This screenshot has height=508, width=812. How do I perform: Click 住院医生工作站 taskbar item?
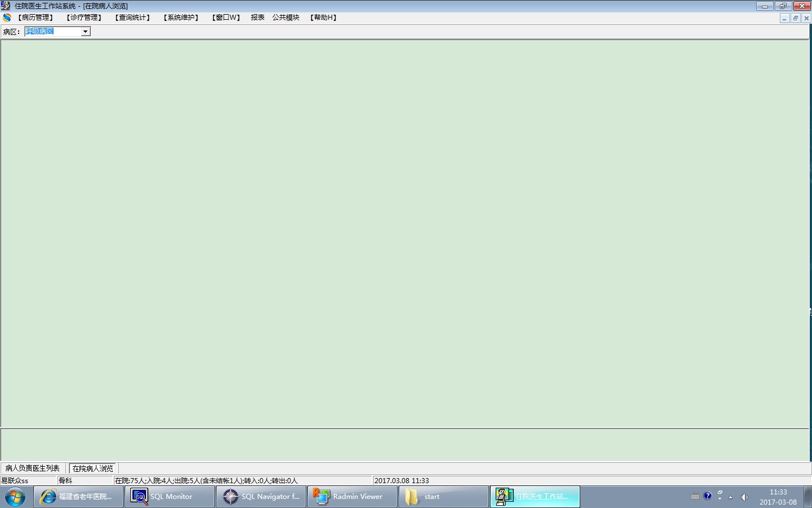pos(535,497)
